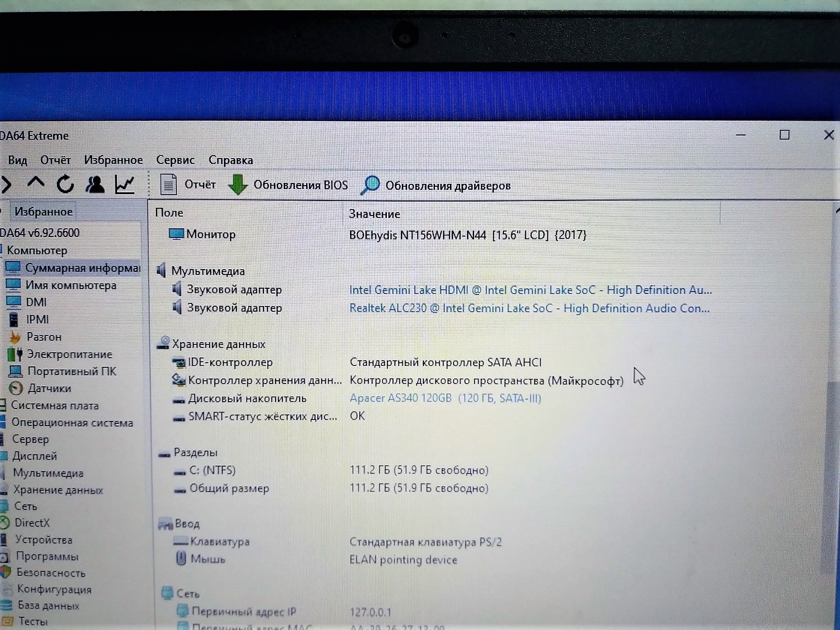Click the graph chart toolbar icon
The image size is (840, 630).
pos(125,185)
